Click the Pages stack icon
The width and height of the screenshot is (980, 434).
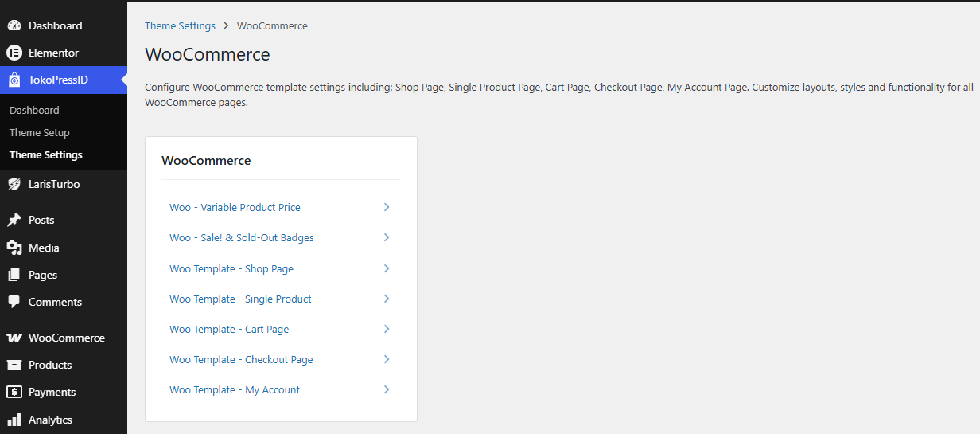(x=14, y=275)
